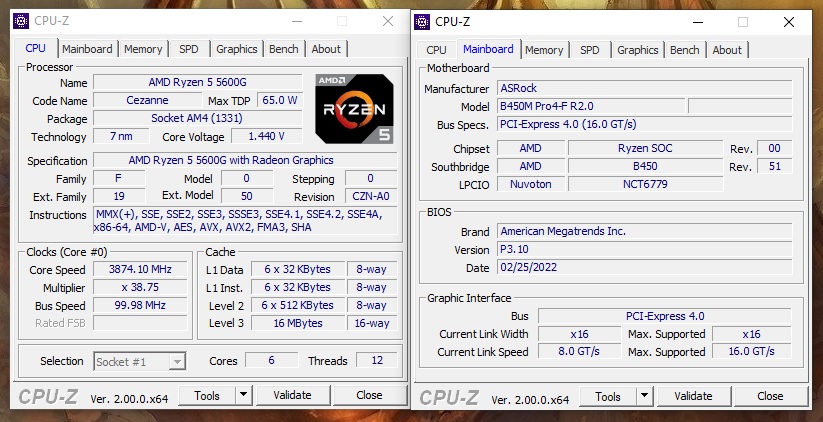Click the processor Name field AMD Ryzen 5 5600G
823x422 pixels.
click(x=198, y=82)
